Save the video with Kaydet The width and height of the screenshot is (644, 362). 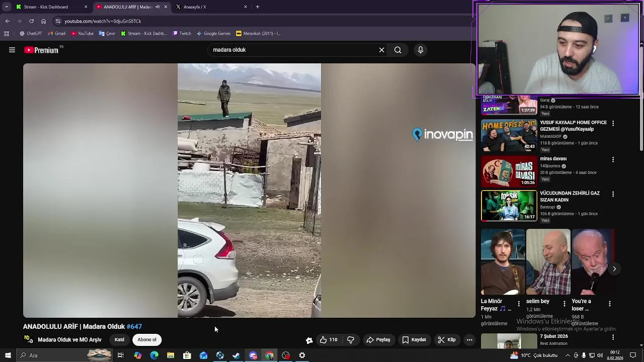click(414, 340)
